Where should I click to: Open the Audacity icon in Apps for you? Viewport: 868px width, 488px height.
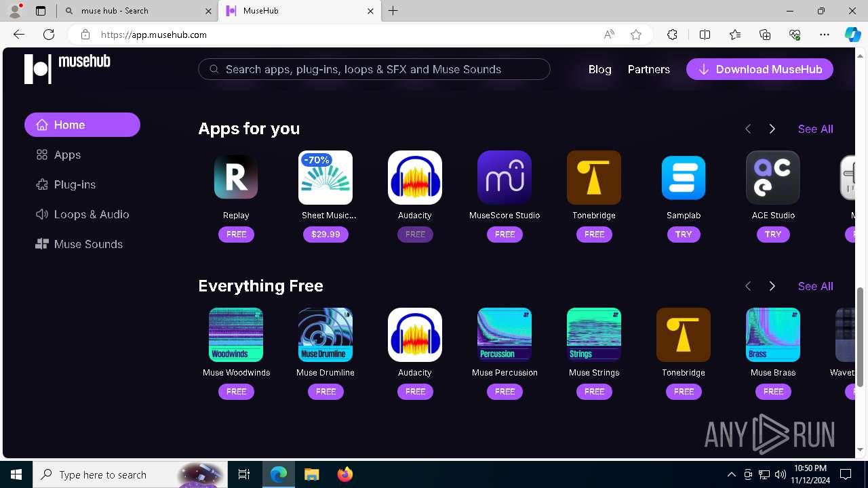415,178
